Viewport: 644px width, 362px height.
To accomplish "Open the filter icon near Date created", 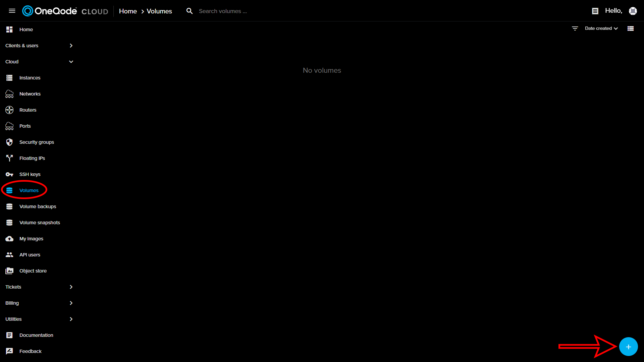I will [x=575, y=28].
